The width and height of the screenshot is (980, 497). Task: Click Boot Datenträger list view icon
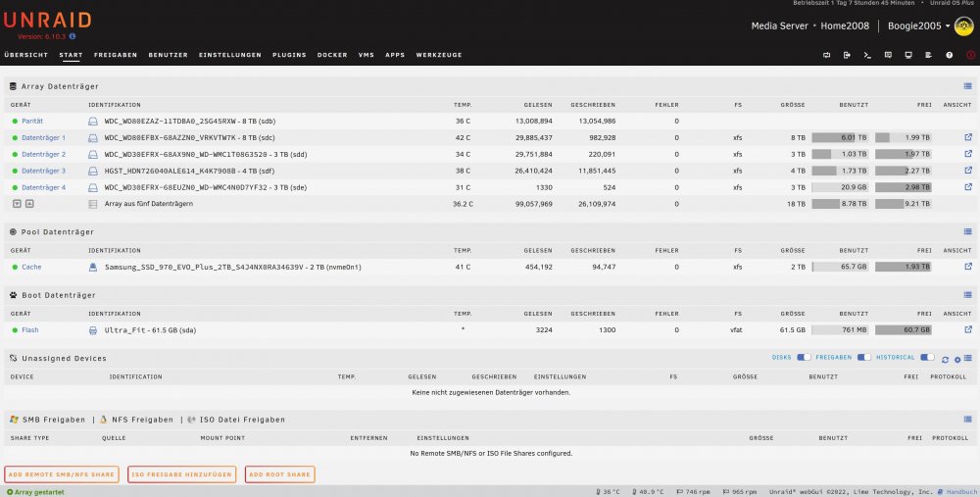(x=967, y=295)
